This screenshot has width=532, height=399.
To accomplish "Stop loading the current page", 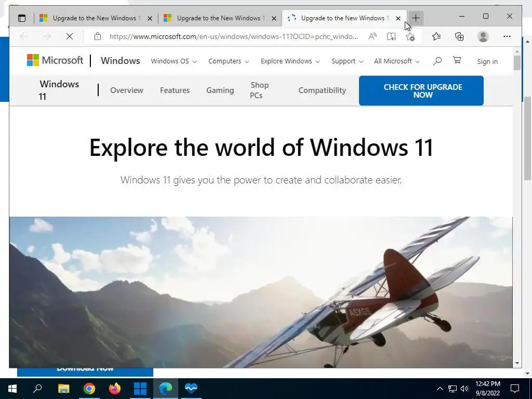I will [x=70, y=36].
